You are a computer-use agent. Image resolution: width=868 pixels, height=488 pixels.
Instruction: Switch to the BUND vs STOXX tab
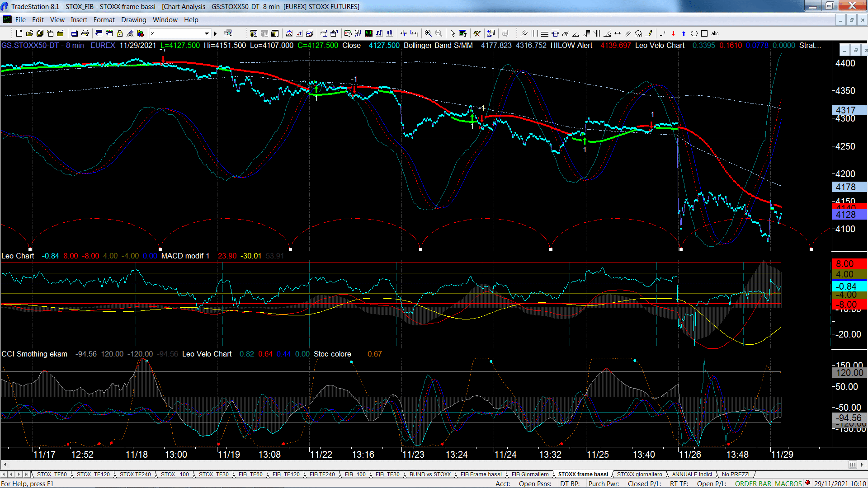click(x=430, y=474)
